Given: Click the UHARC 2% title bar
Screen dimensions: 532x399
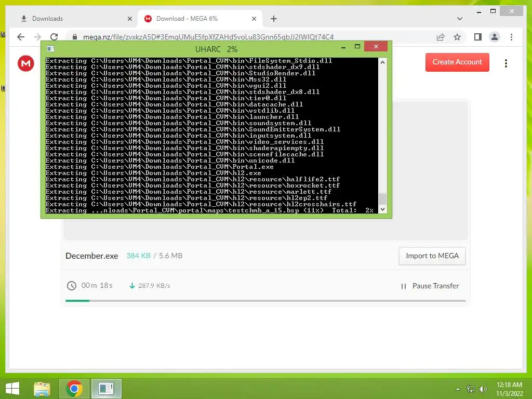Looking at the screenshot, I should [216, 49].
